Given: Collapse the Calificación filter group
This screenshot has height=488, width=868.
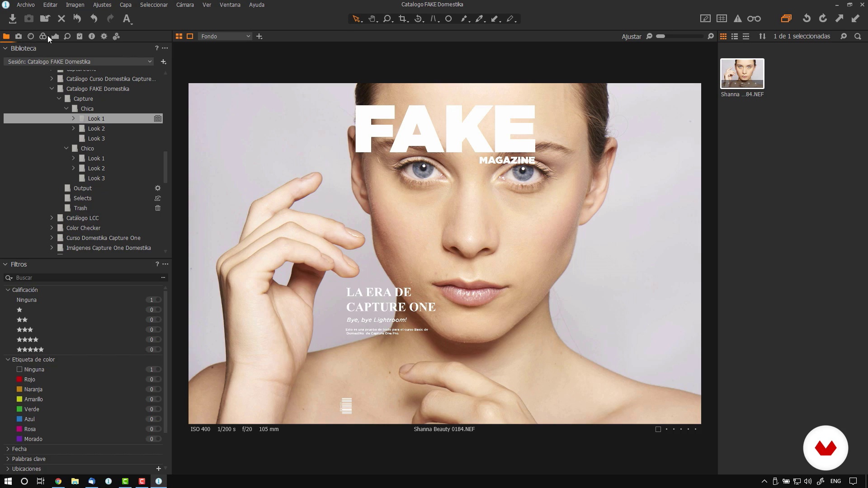Looking at the screenshot, I should click(x=8, y=290).
